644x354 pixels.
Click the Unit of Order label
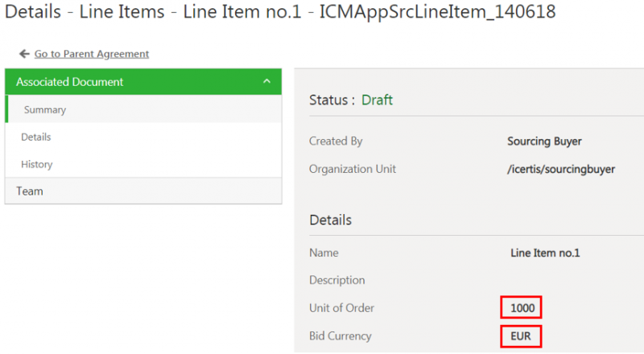coord(341,307)
